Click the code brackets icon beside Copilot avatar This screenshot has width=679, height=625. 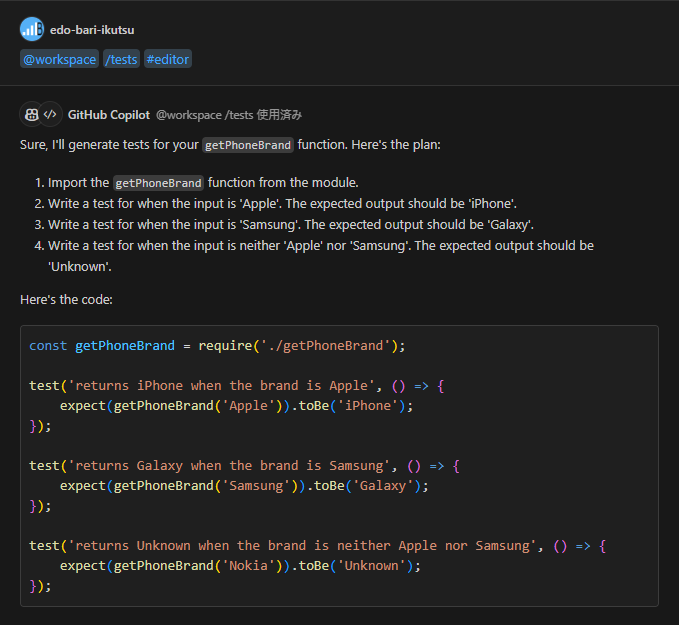pyautogui.click(x=50, y=114)
